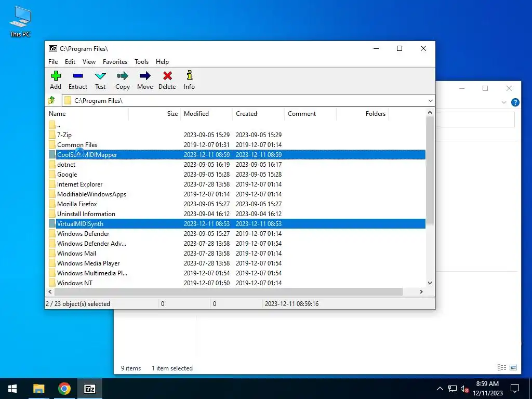The width and height of the screenshot is (532, 399).
Task: Click the Copy toolbar icon
Action: click(x=123, y=76)
